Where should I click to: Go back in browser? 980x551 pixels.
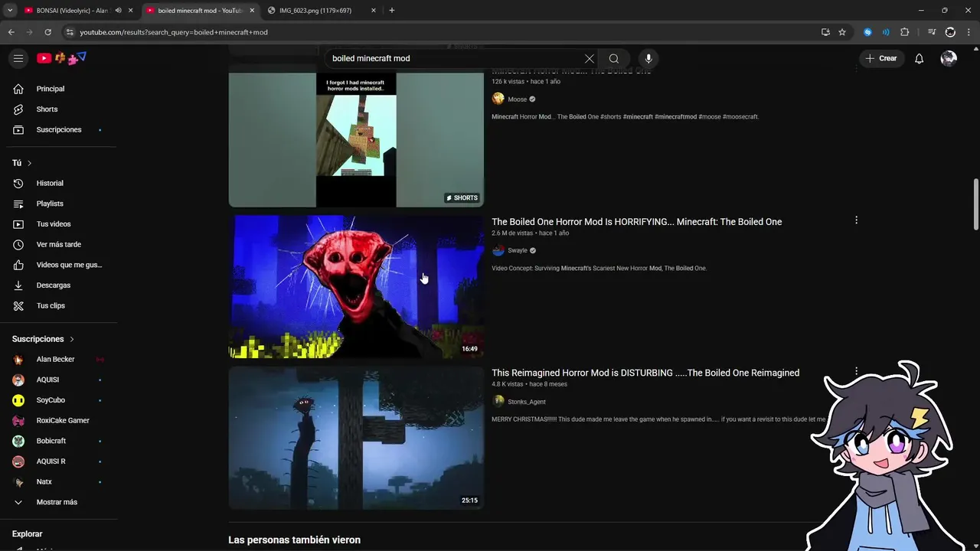(11, 32)
